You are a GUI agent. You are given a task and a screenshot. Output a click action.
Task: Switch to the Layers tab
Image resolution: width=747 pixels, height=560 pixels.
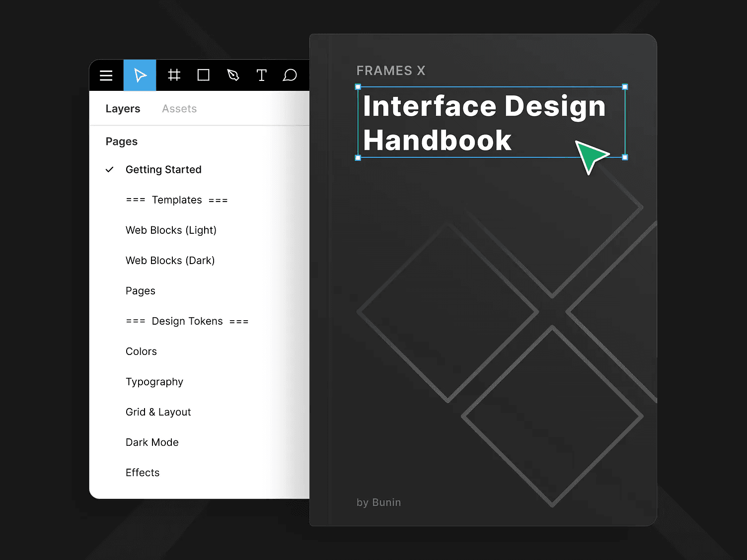[122, 108]
